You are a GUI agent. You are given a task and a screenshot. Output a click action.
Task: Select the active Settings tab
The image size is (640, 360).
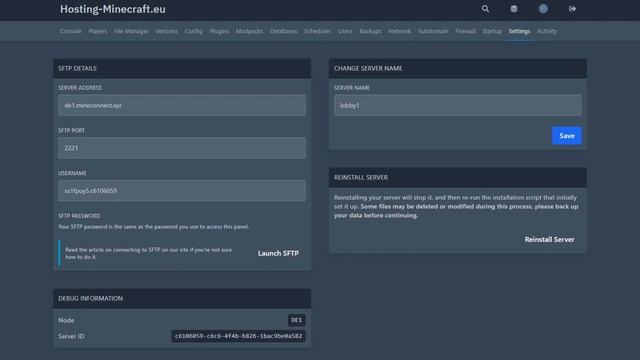(519, 31)
